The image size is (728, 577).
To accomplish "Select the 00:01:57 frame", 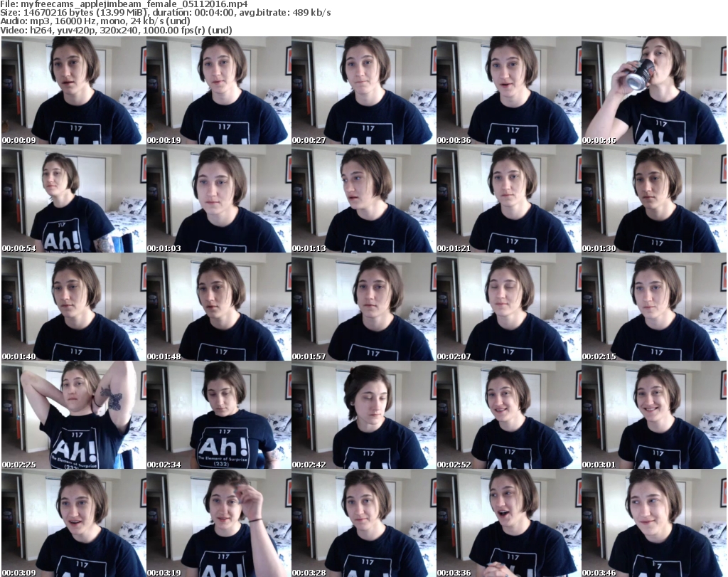I will [363, 307].
